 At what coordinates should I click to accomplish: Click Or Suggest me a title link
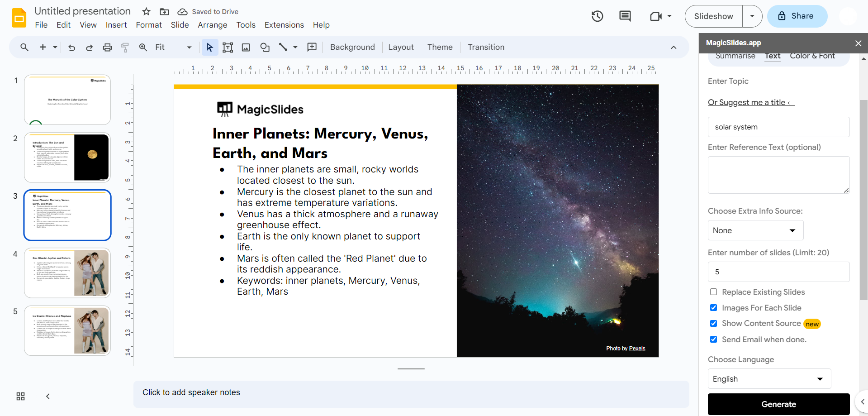751,102
